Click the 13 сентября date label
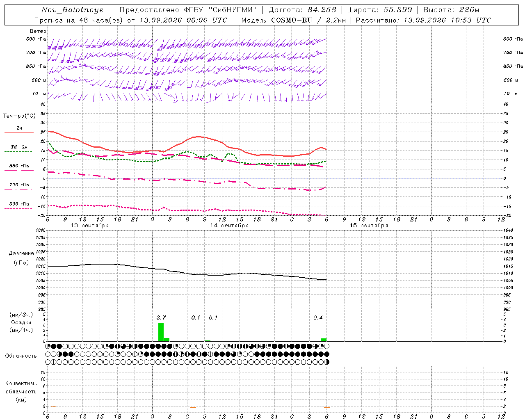The height and width of the screenshot is (420, 525). coord(90,226)
